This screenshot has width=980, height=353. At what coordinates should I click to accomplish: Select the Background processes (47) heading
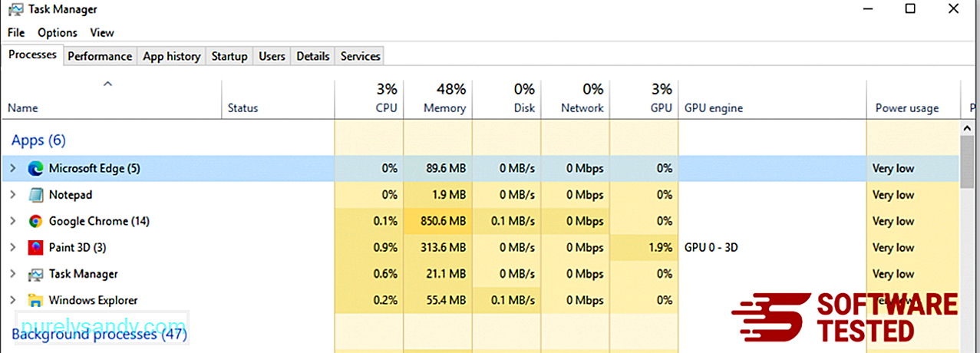tap(99, 334)
